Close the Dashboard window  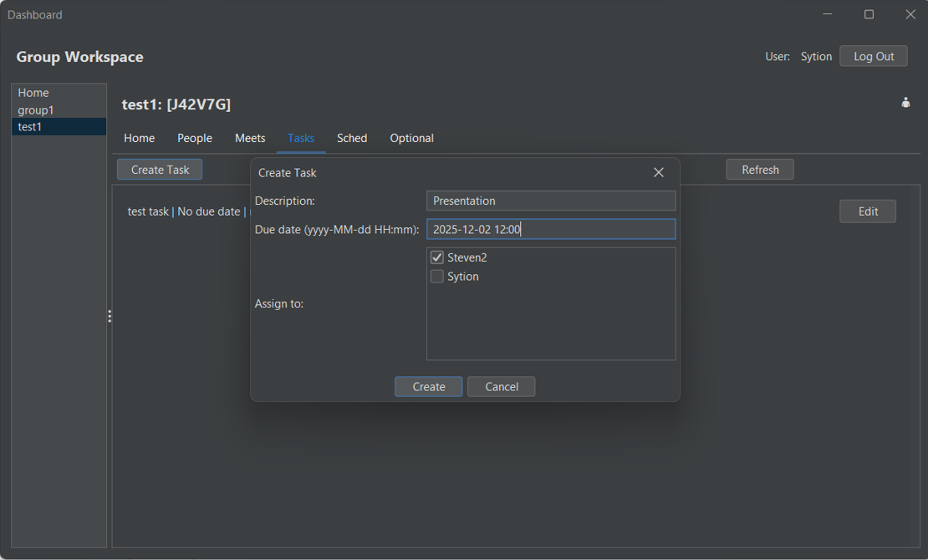[x=910, y=14]
